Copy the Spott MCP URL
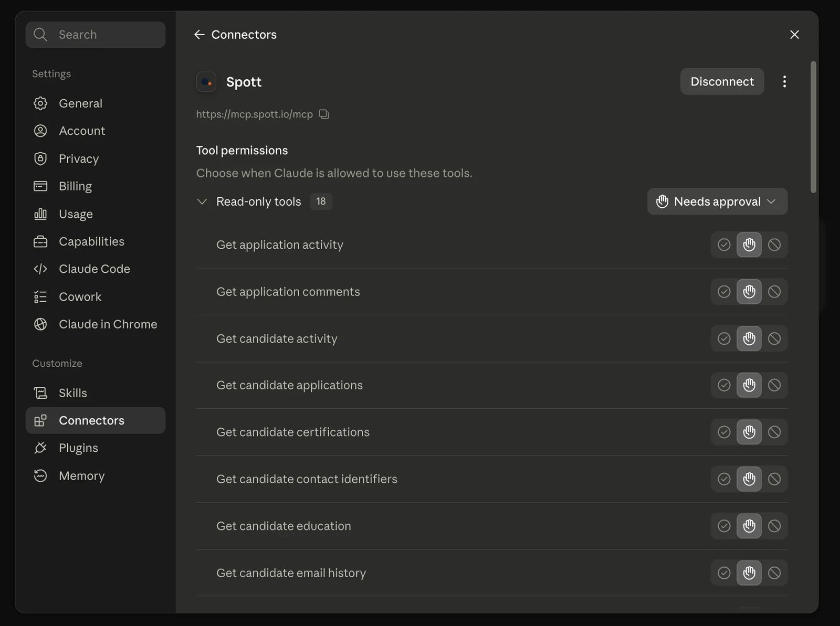Screen dimensions: 840x626 click(x=324, y=114)
